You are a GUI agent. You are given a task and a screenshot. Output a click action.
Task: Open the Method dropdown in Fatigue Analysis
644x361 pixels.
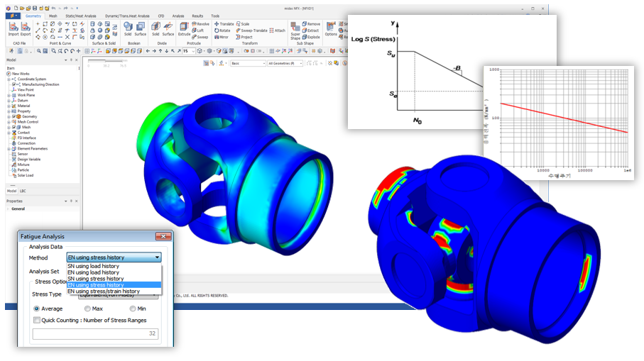tap(114, 257)
